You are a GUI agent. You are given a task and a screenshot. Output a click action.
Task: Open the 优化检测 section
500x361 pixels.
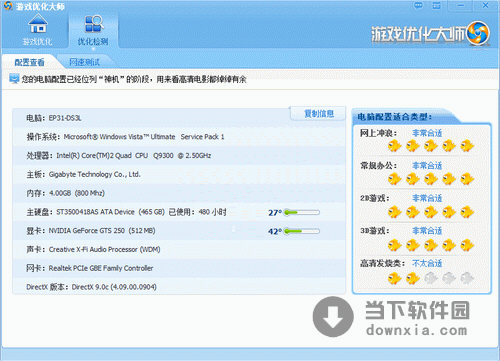(x=93, y=31)
